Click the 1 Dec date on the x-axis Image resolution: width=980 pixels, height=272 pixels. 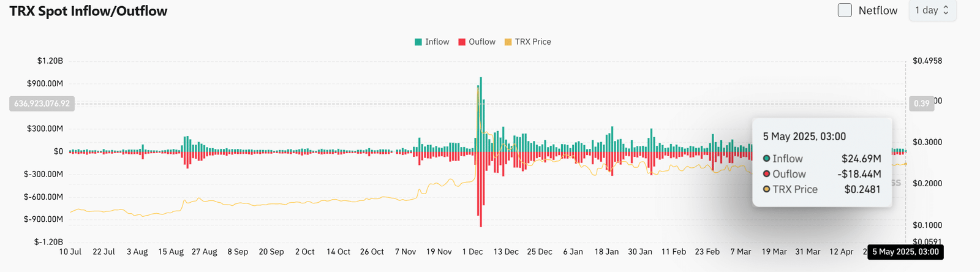pyautogui.click(x=472, y=252)
